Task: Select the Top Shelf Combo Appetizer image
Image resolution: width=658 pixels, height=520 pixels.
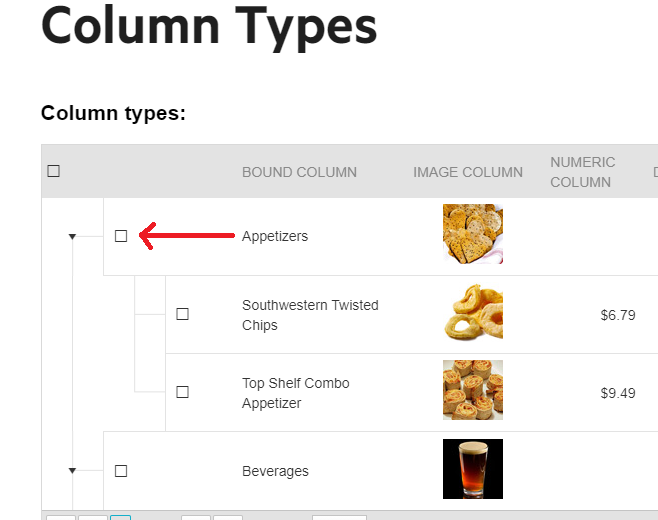Action: (473, 390)
